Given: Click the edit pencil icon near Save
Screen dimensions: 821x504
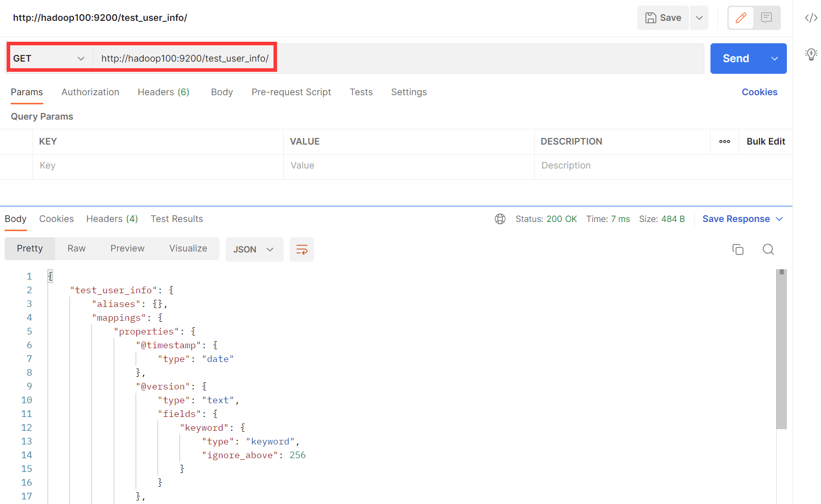Looking at the screenshot, I should tap(741, 17).
